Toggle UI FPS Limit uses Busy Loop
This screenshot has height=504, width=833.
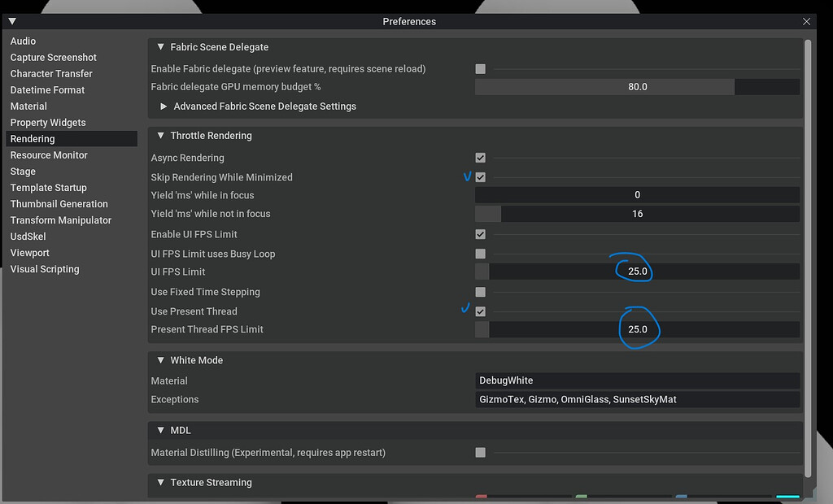[480, 254]
